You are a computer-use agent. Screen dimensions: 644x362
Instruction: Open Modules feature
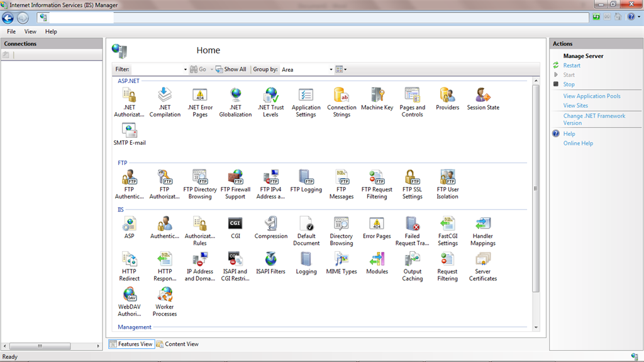[x=377, y=263]
